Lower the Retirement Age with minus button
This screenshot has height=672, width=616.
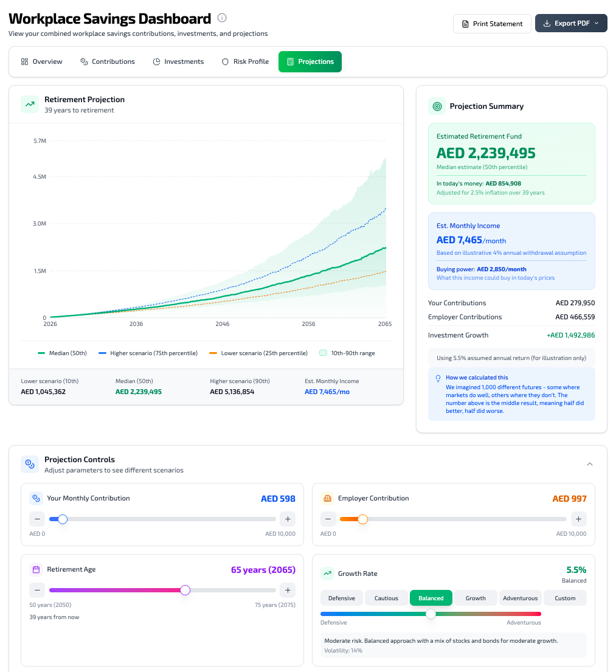pos(37,590)
